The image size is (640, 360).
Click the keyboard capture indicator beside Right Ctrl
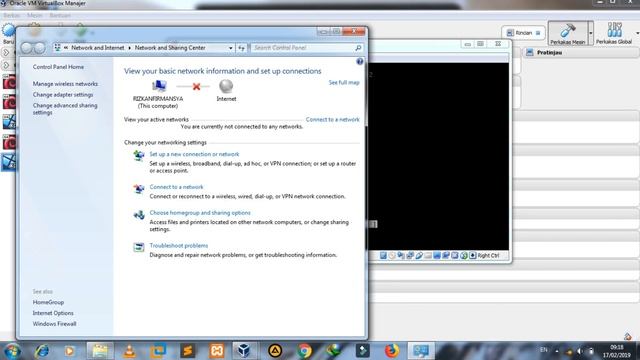473,256
